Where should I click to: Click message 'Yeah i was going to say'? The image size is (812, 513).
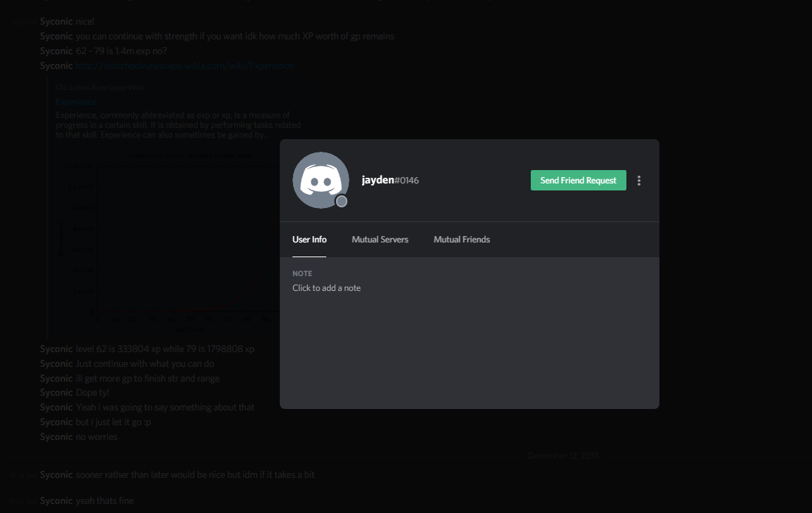(165, 408)
